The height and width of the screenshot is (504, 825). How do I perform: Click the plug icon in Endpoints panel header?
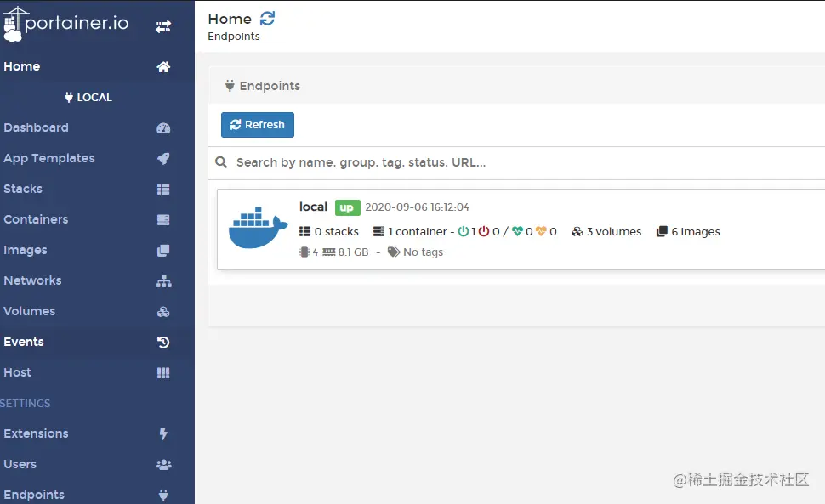[x=230, y=86]
